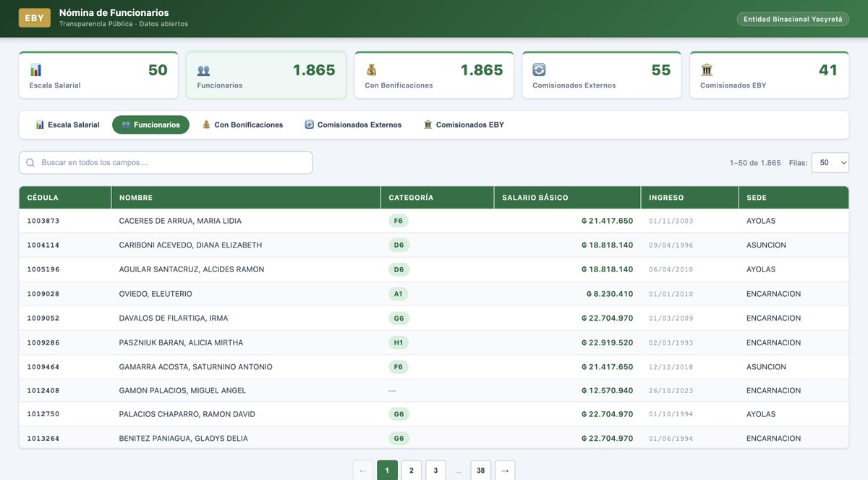868x480 pixels.
Task: Click name PALACIOS CHAPARRO, RAMON DAVID
Action: [187, 414]
